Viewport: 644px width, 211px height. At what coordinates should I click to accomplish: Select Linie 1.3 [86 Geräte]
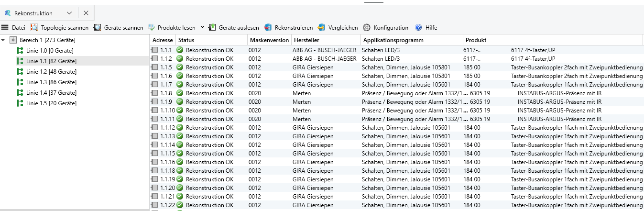[51, 82]
